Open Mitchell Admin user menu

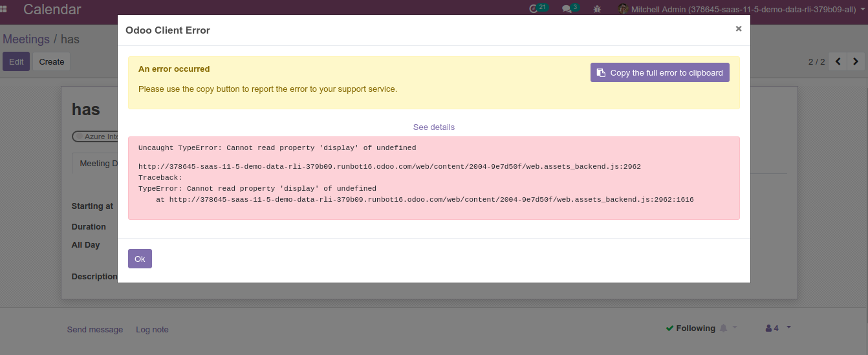(x=740, y=9)
